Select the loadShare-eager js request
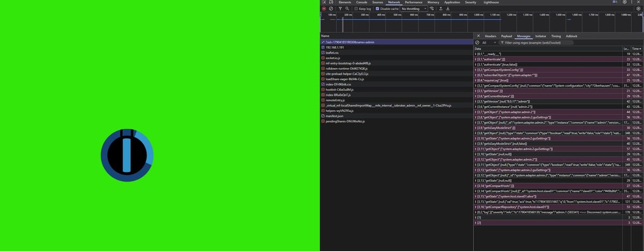This screenshot has height=251, width=644. [397, 79]
